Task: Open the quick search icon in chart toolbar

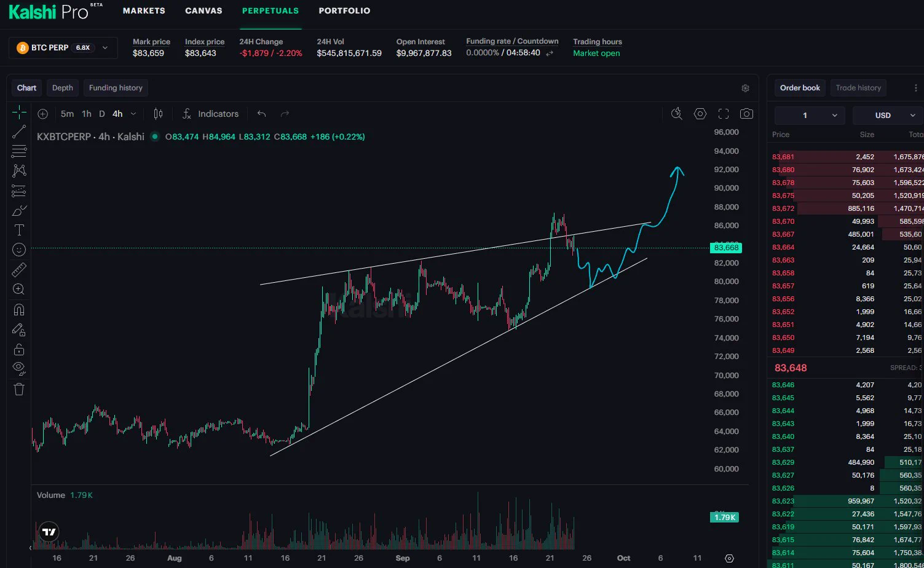Action: (x=677, y=114)
